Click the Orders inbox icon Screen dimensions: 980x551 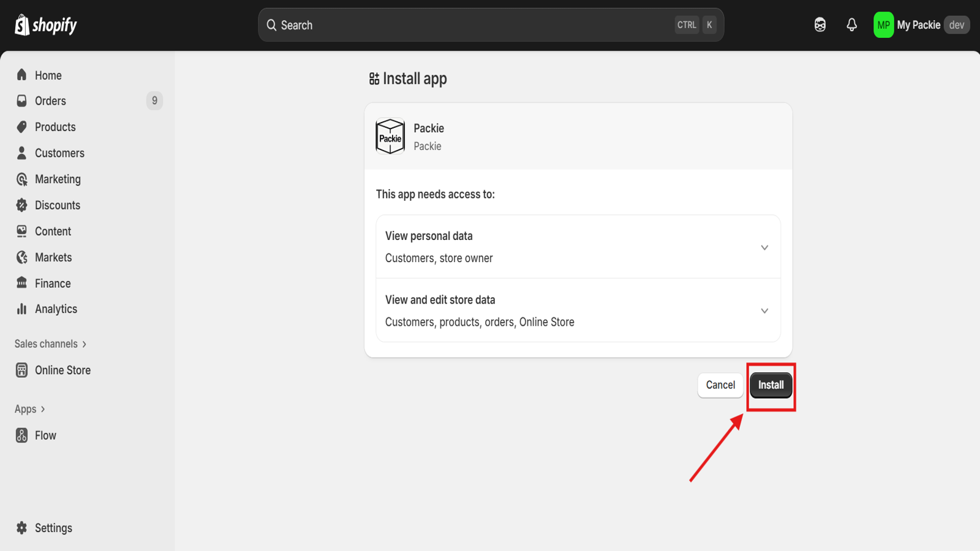22,101
